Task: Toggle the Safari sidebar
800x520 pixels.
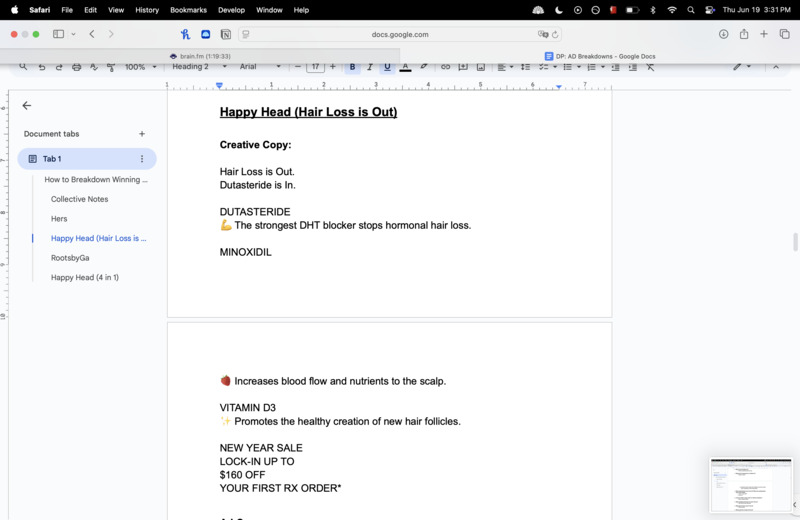Action: 59,34
